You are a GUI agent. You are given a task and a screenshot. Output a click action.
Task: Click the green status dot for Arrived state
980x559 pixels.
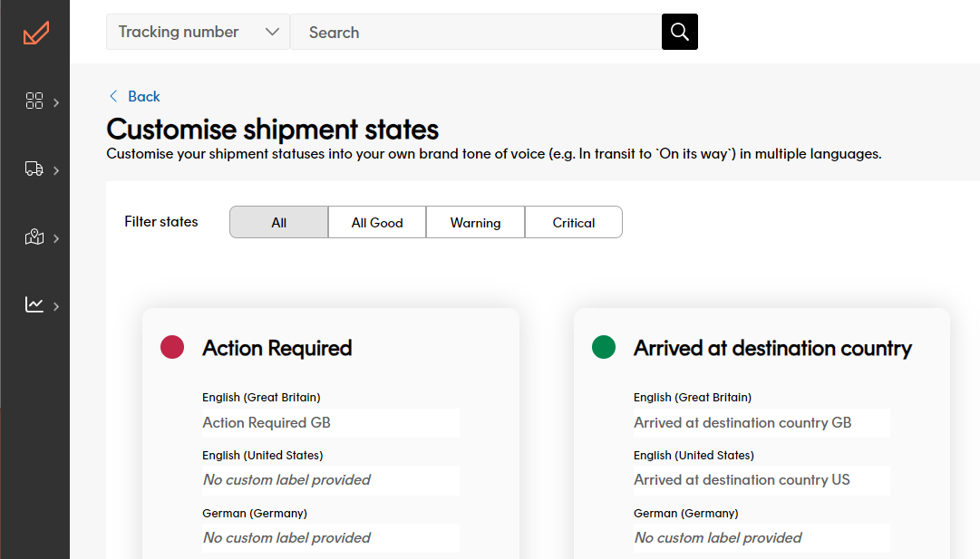click(604, 347)
